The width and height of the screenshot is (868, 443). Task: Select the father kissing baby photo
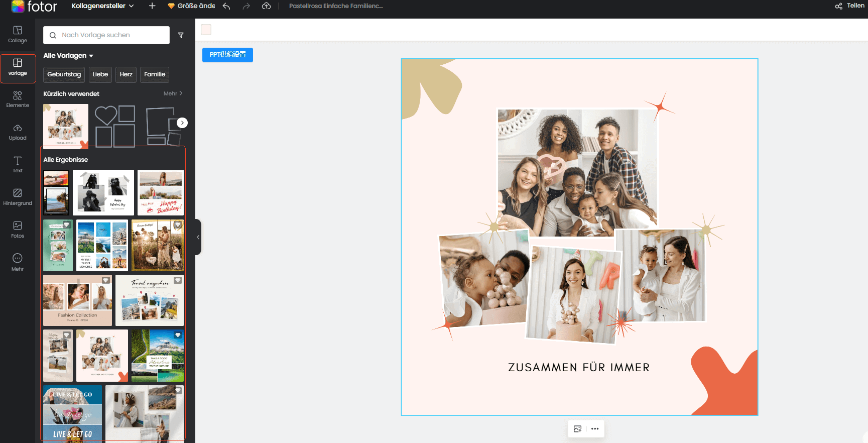tap(485, 279)
